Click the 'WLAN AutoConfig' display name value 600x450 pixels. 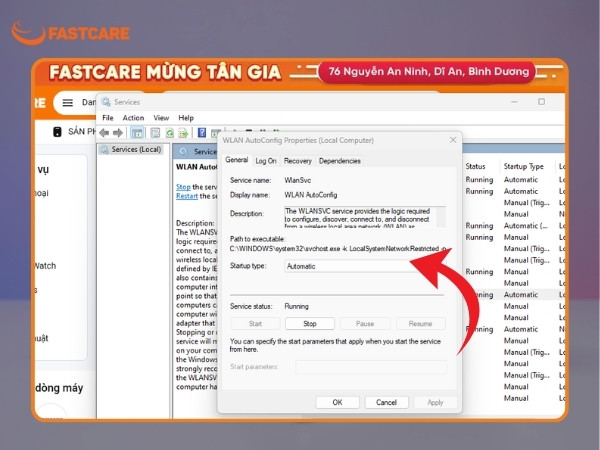[x=310, y=195]
